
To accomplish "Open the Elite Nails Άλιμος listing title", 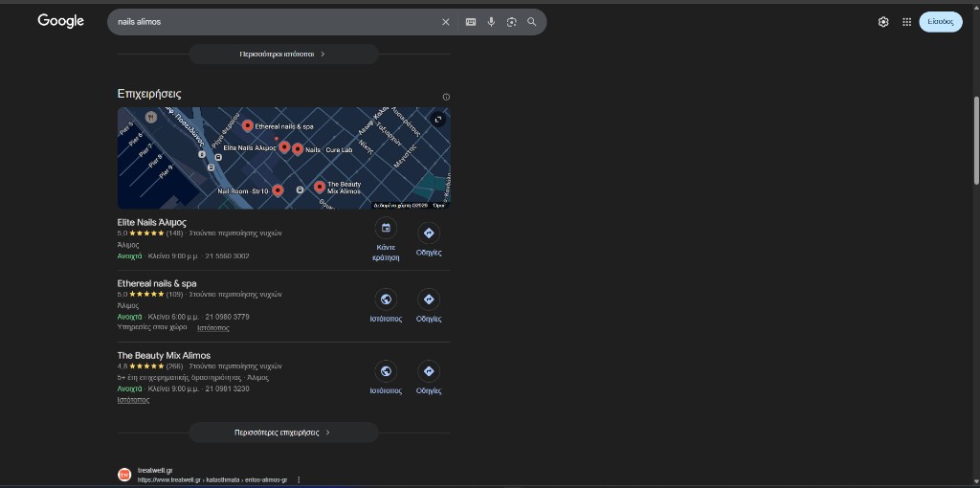I will point(152,222).
